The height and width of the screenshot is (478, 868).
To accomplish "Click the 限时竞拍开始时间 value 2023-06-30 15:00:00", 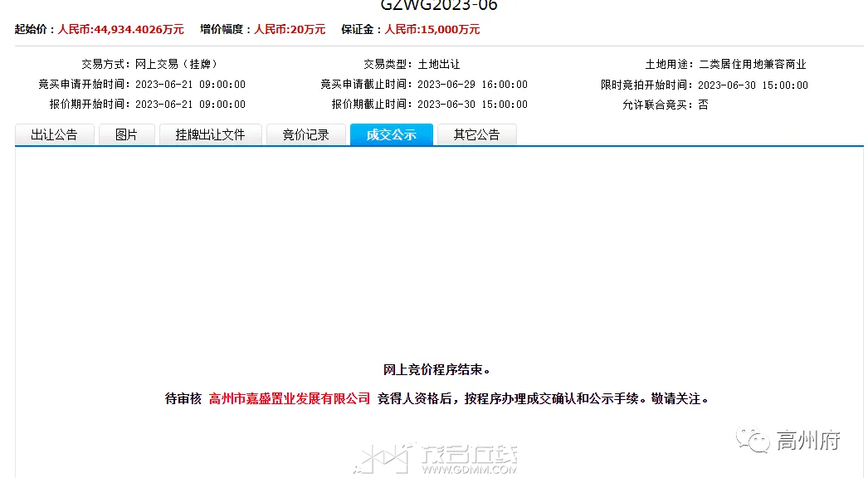I will (753, 85).
